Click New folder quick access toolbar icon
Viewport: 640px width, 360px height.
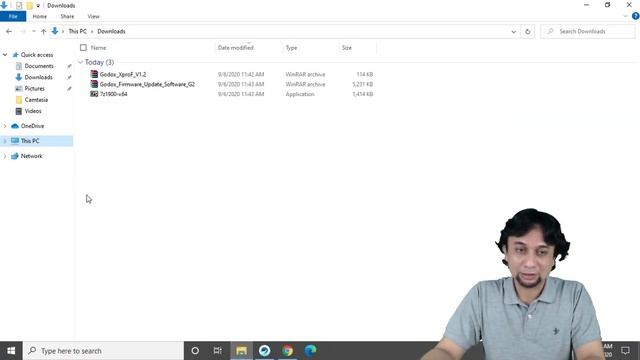[29, 6]
